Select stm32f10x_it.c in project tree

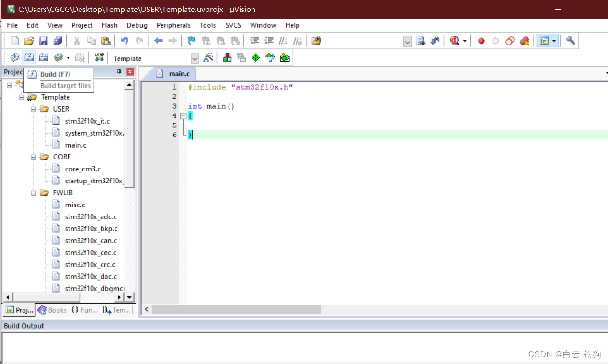[87, 121]
